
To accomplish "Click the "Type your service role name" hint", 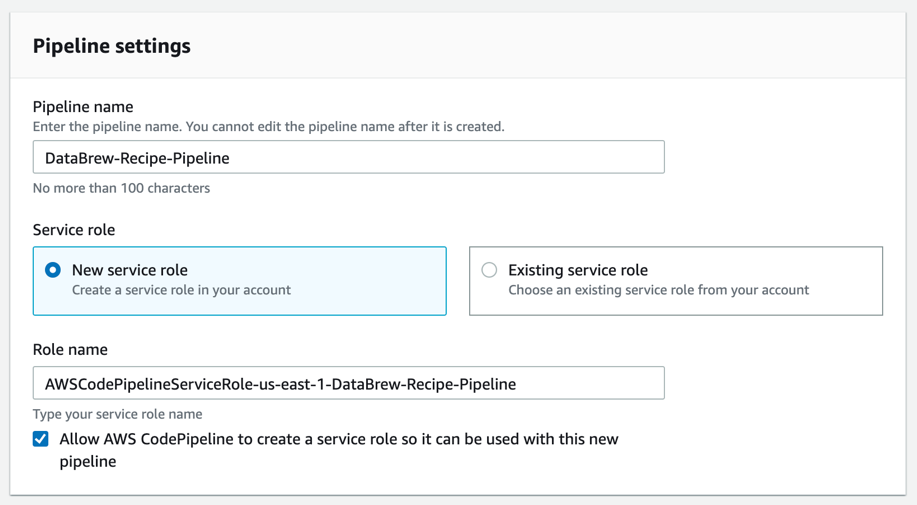I will (117, 414).
